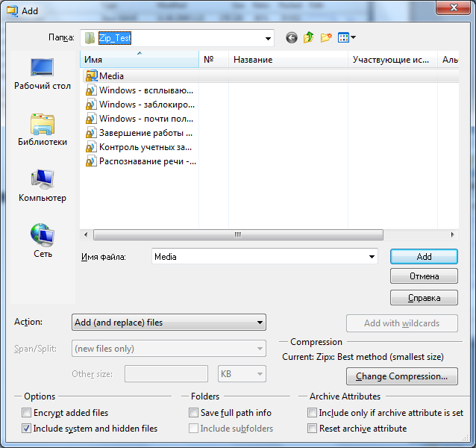The height and width of the screenshot is (448, 476).
Task: Click the Add window title icon
Action: click(x=13, y=11)
